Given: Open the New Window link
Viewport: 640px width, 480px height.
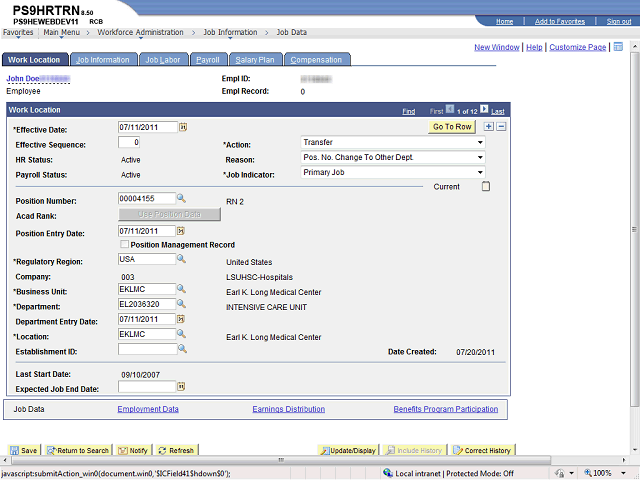Looking at the screenshot, I should coord(497,47).
